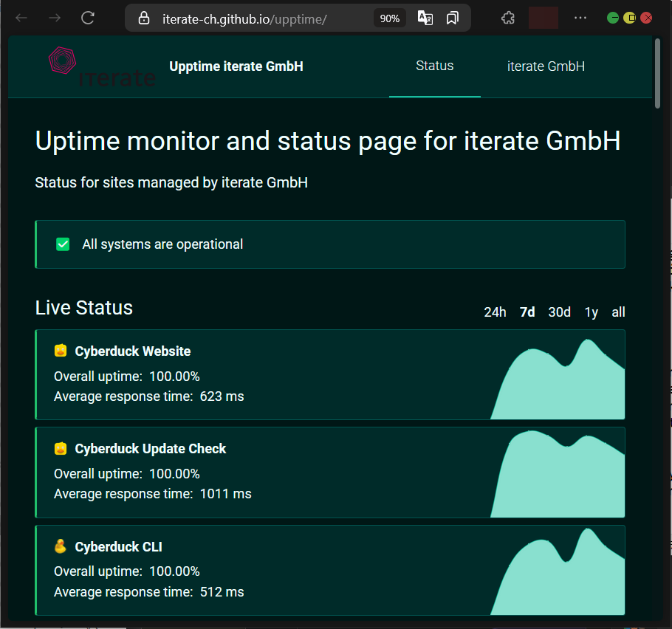Show the all time range

pyautogui.click(x=618, y=312)
